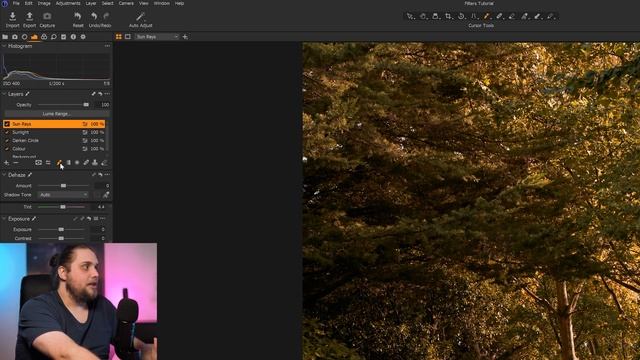Click the layer Opacity slider handle
Viewport: 640px width, 360px height.
86,105
